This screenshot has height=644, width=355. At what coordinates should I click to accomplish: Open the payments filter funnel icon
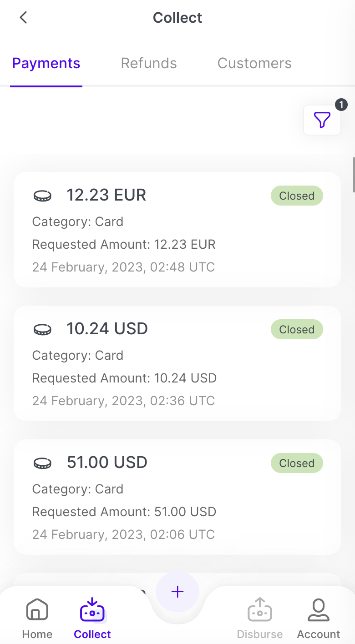pyautogui.click(x=322, y=120)
